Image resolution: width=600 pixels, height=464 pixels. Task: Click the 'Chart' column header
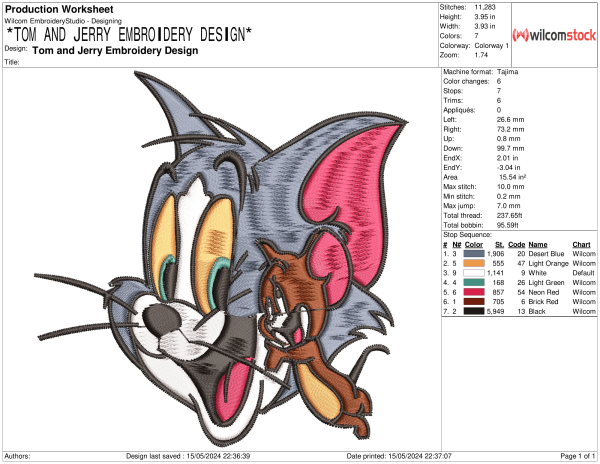tap(581, 244)
